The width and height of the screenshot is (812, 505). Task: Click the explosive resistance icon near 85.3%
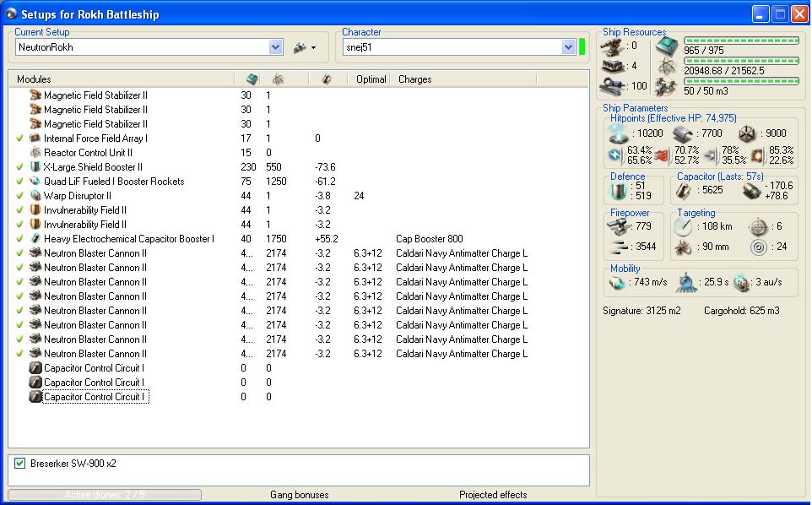(757, 155)
